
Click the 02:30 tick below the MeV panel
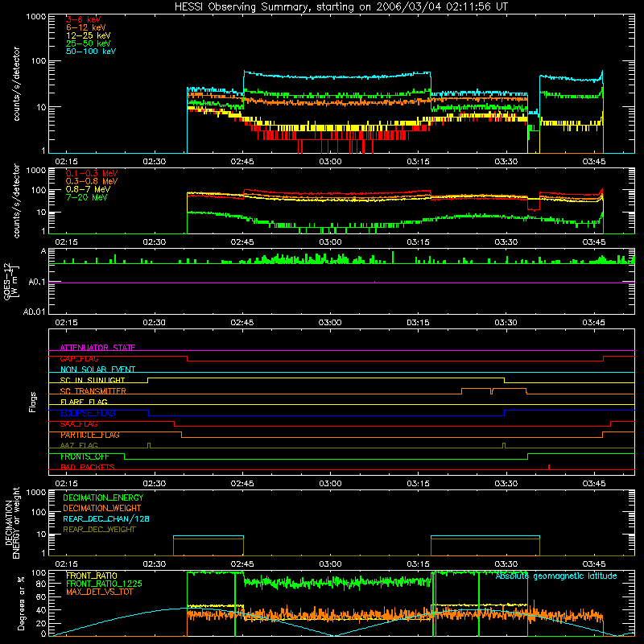pyautogui.click(x=155, y=242)
